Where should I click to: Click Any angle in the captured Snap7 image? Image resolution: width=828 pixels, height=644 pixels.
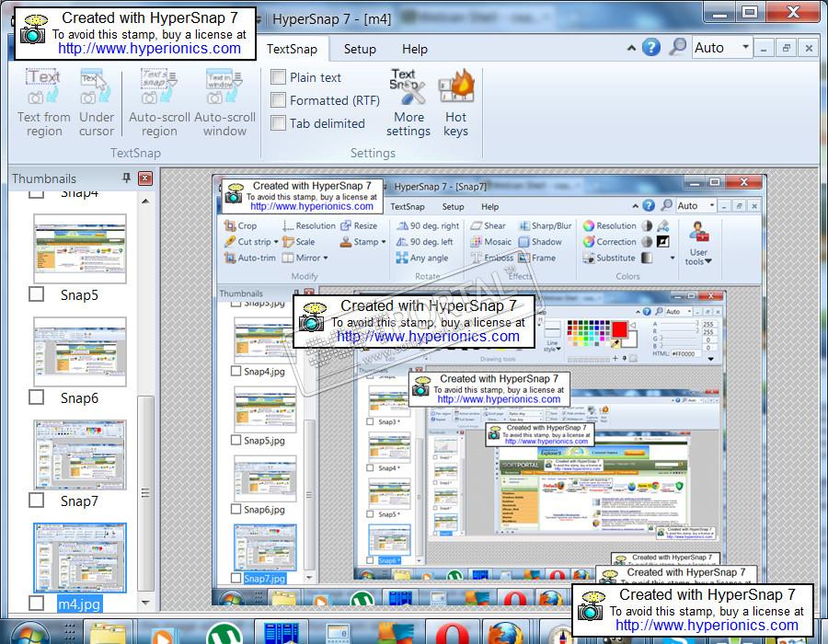tap(422, 259)
